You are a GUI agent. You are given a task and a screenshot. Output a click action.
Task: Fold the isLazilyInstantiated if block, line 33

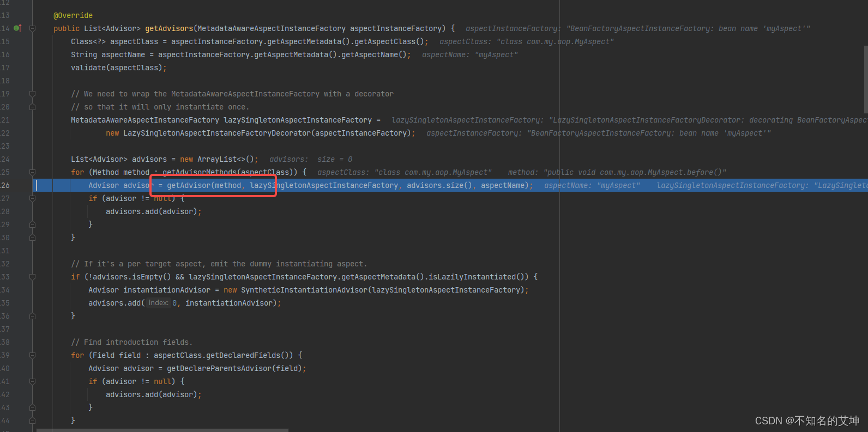(32, 277)
